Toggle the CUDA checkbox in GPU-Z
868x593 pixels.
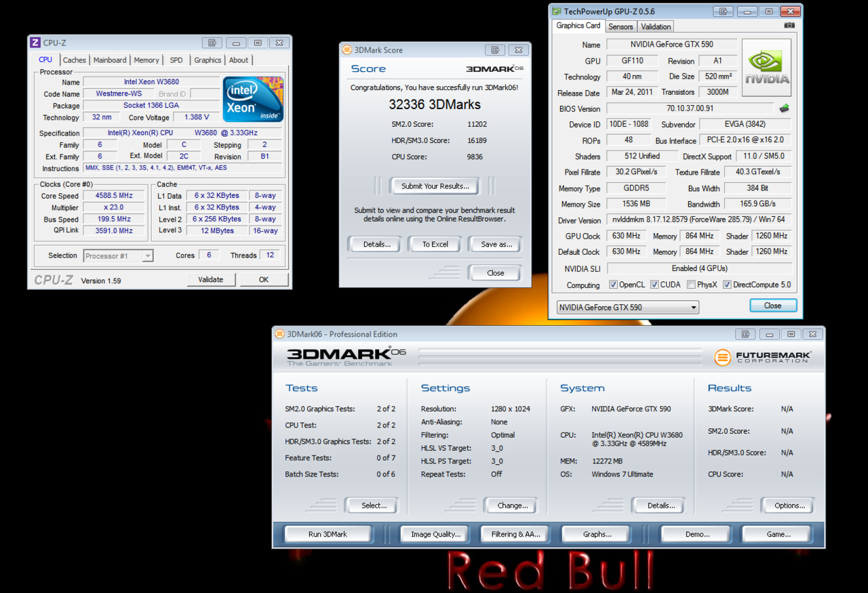click(x=654, y=285)
